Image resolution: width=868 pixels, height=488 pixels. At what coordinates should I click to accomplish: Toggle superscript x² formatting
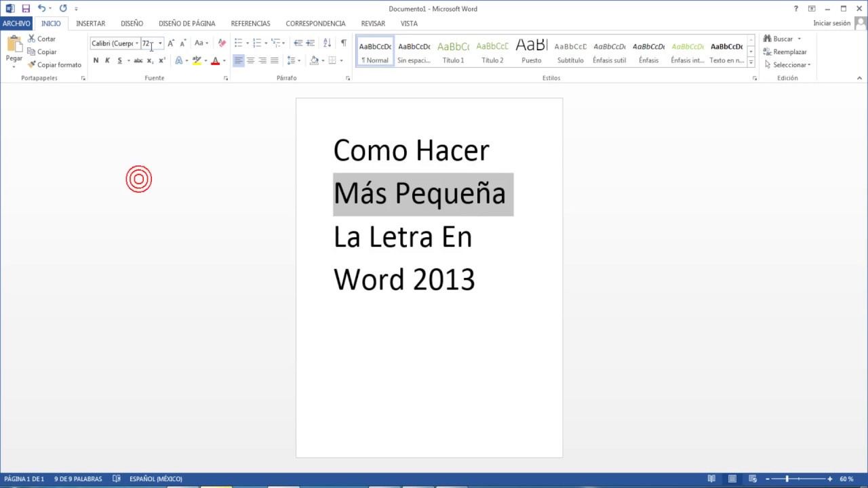(x=161, y=61)
